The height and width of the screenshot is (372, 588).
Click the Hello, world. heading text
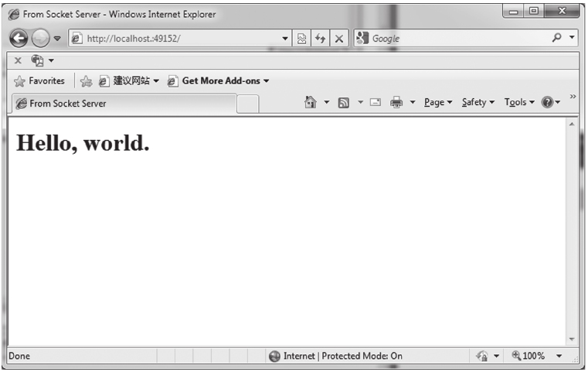83,143
